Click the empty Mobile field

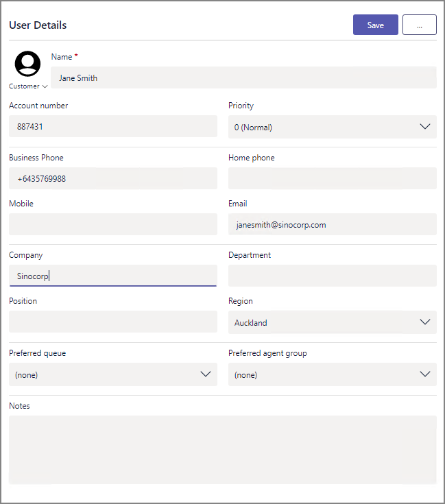tap(112, 224)
